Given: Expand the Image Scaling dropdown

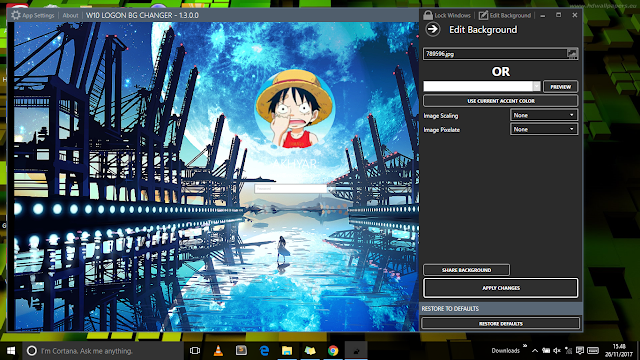Looking at the screenshot, I should [544, 116].
